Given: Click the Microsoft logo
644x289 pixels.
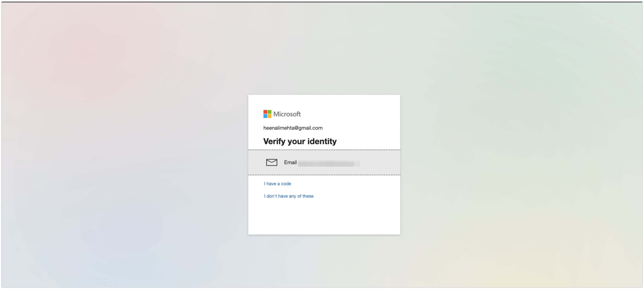Looking at the screenshot, I should coord(282,114).
